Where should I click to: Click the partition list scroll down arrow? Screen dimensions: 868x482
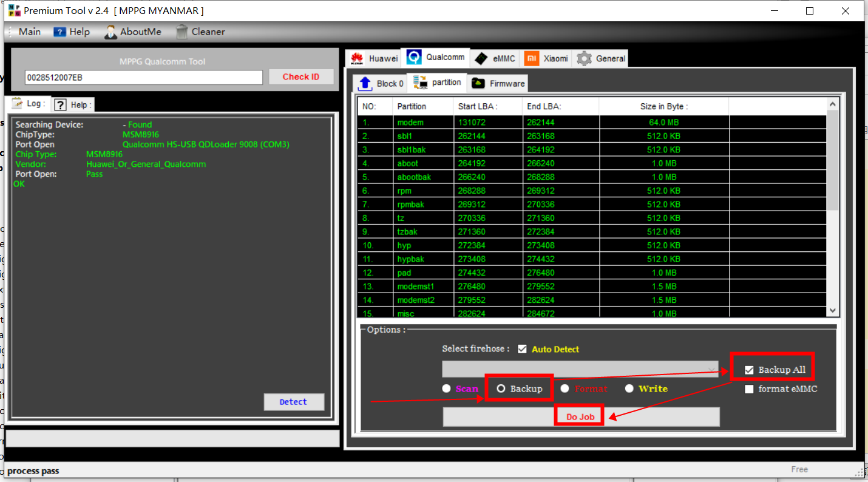click(x=833, y=310)
